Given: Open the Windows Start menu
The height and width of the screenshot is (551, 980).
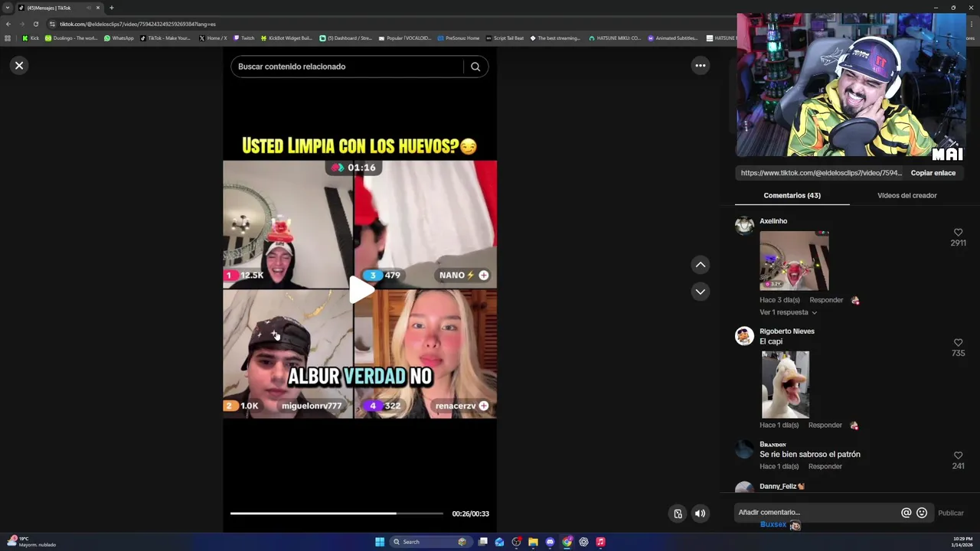Looking at the screenshot, I should 380,542.
